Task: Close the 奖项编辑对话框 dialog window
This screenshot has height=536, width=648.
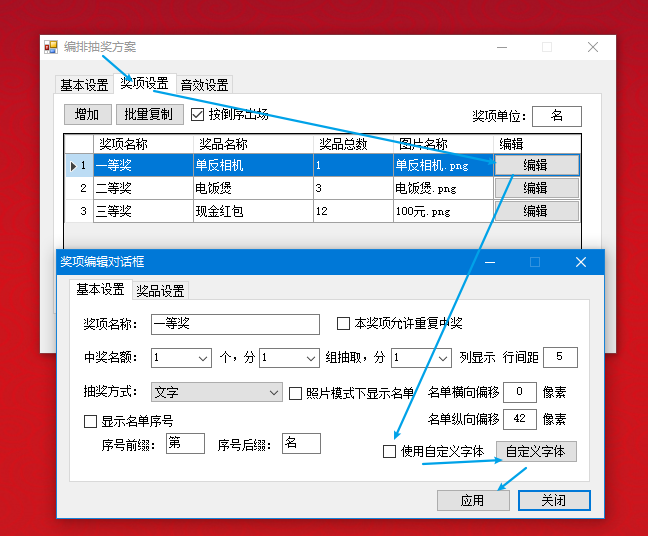Action: (x=580, y=262)
